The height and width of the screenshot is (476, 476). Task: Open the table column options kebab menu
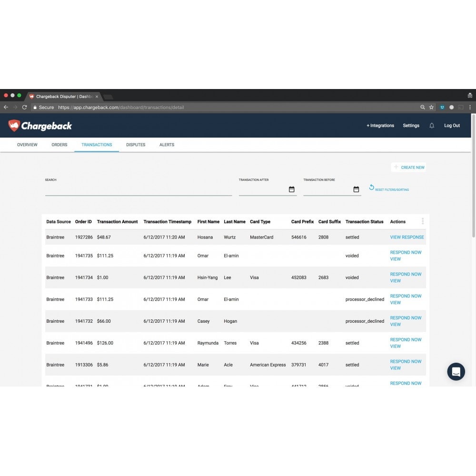pos(423,221)
